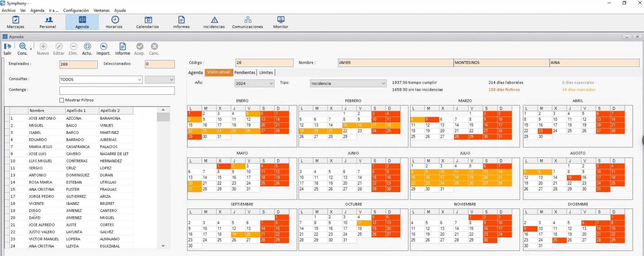
Task: Open the Comunicaciones module
Action: (247, 22)
